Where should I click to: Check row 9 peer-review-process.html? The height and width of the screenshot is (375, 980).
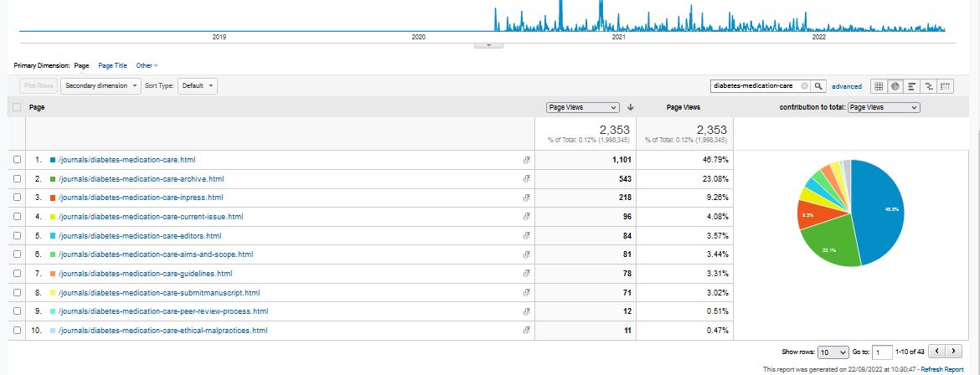(17, 311)
